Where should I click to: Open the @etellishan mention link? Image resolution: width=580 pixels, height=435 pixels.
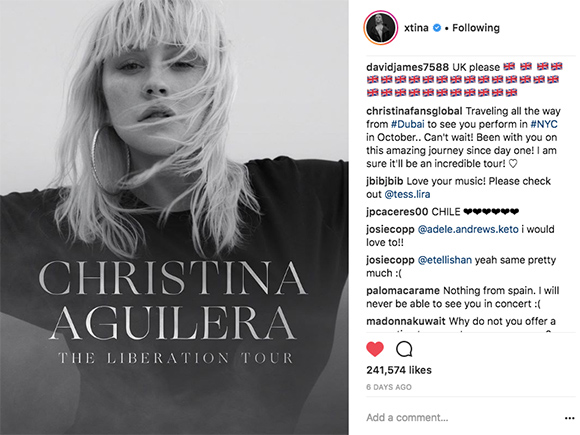click(445, 260)
